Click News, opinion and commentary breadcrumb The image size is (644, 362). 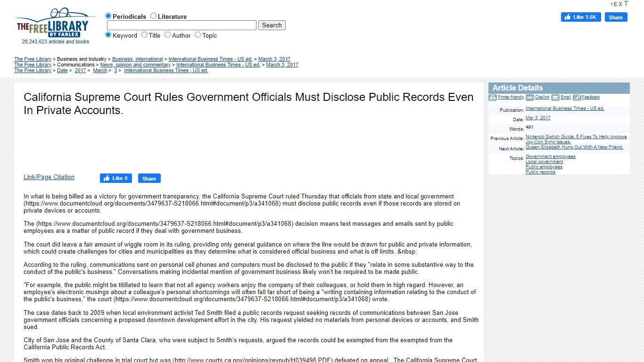coord(135,65)
